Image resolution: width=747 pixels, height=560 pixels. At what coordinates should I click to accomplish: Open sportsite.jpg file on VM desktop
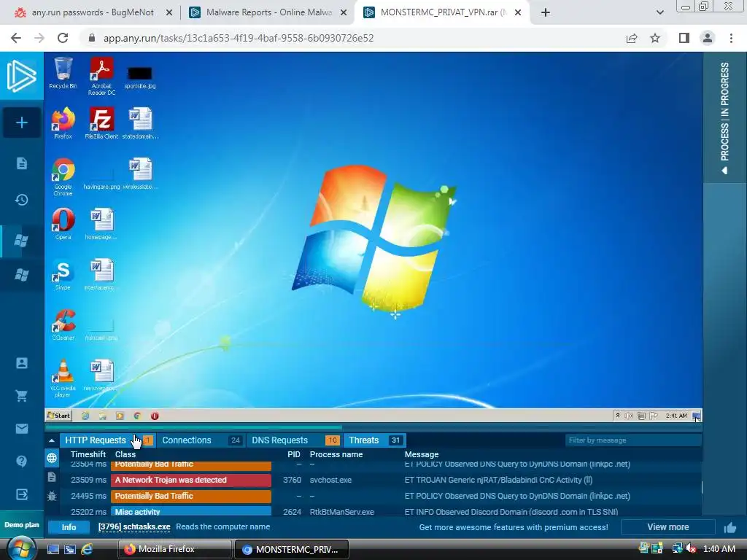coord(139,77)
